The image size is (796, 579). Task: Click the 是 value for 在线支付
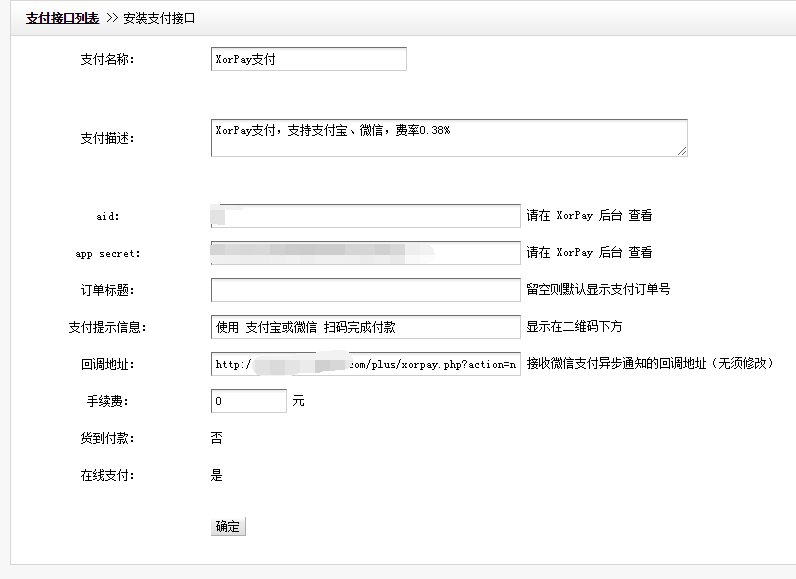217,475
